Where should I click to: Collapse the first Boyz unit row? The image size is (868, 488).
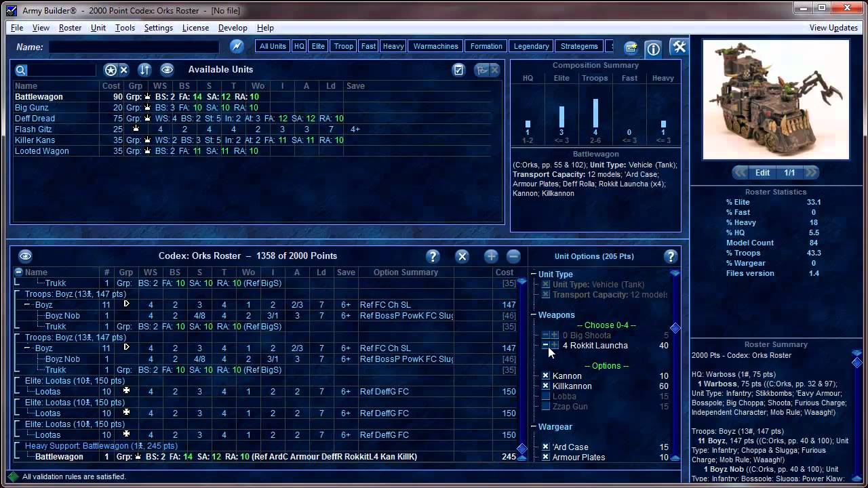(28, 305)
